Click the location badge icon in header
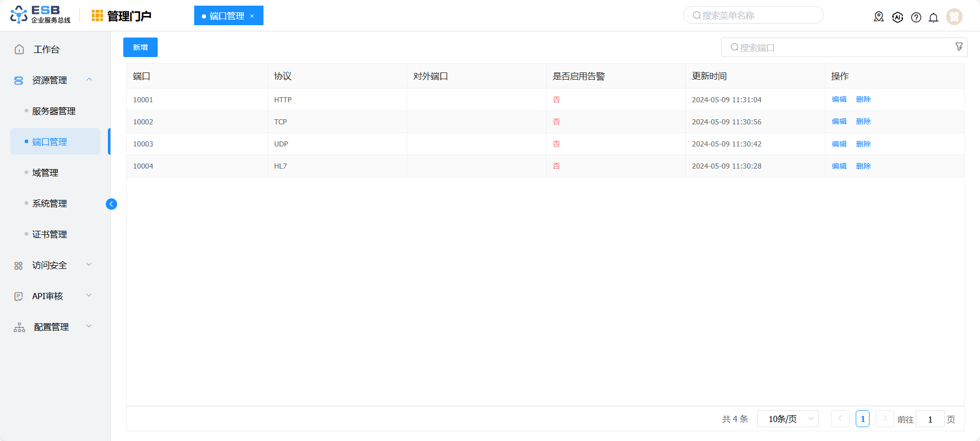980x441 pixels. pyautogui.click(x=879, y=17)
